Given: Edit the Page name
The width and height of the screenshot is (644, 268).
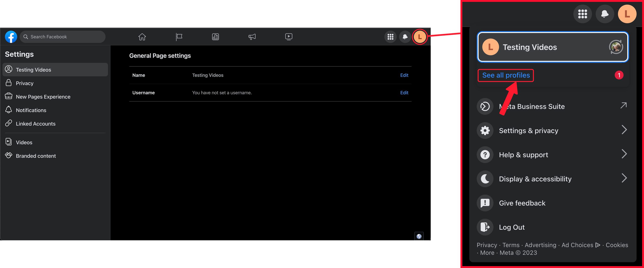Looking at the screenshot, I should [x=404, y=75].
